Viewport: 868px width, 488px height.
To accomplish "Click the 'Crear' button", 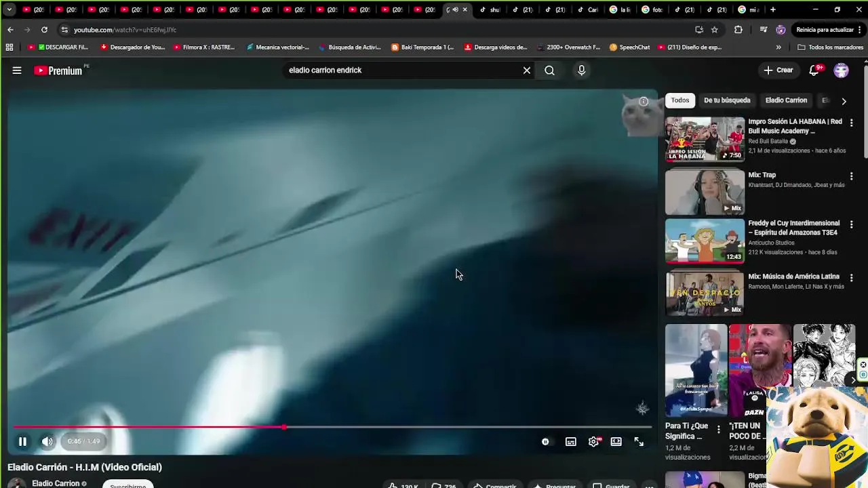I will pyautogui.click(x=778, y=70).
